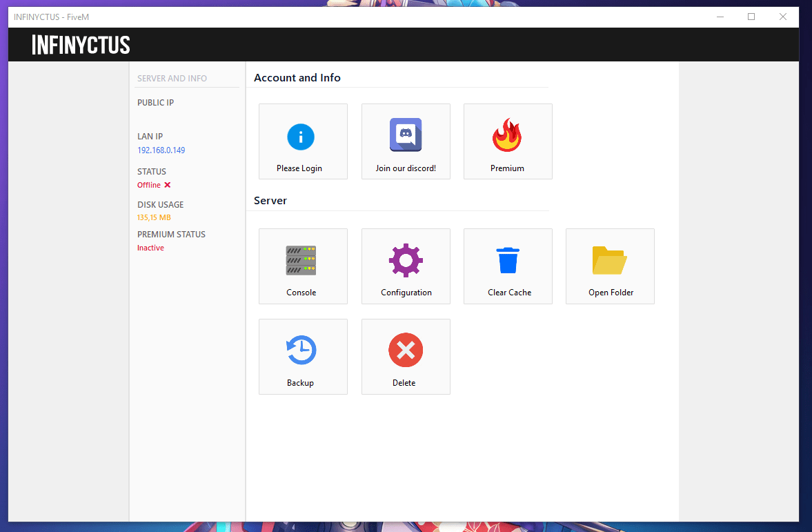
Task: Maximize the INFINYCTUS window
Action: coord(751,17)
